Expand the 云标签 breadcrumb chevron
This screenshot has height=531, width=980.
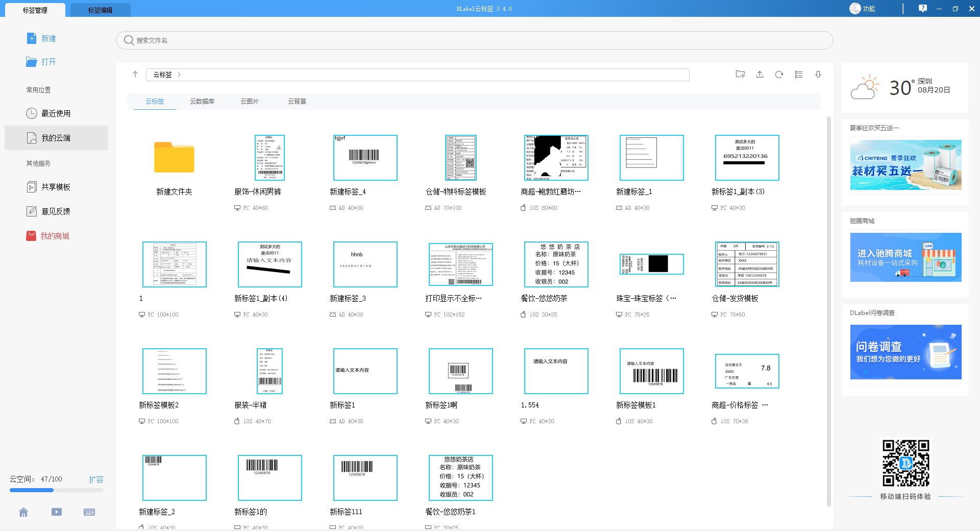(x=180, y=75)
